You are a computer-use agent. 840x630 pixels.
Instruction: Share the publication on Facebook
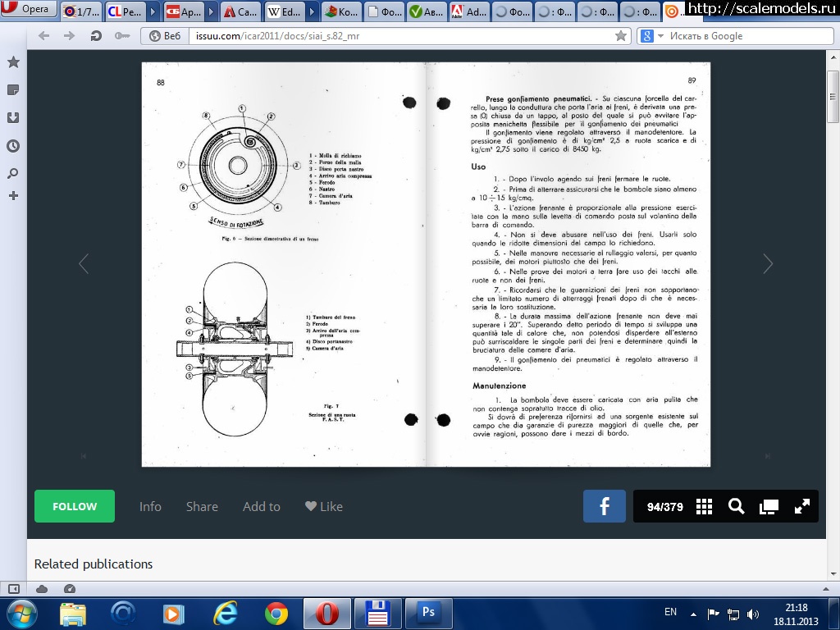(x=604, y=507)
